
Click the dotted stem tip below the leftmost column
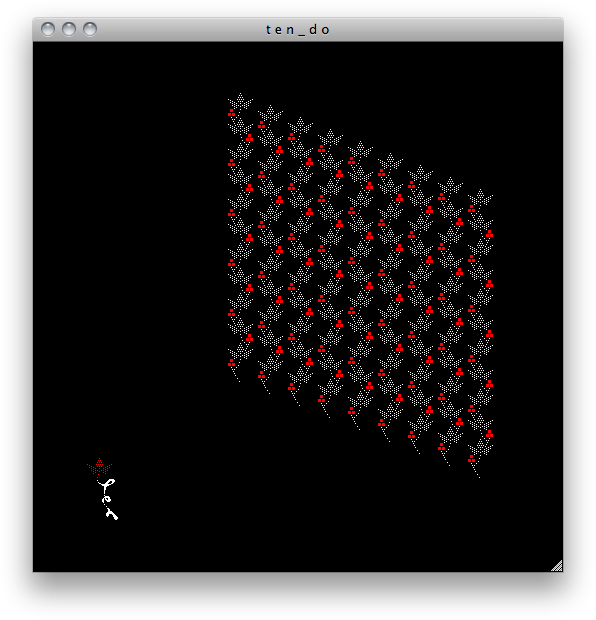236,376
